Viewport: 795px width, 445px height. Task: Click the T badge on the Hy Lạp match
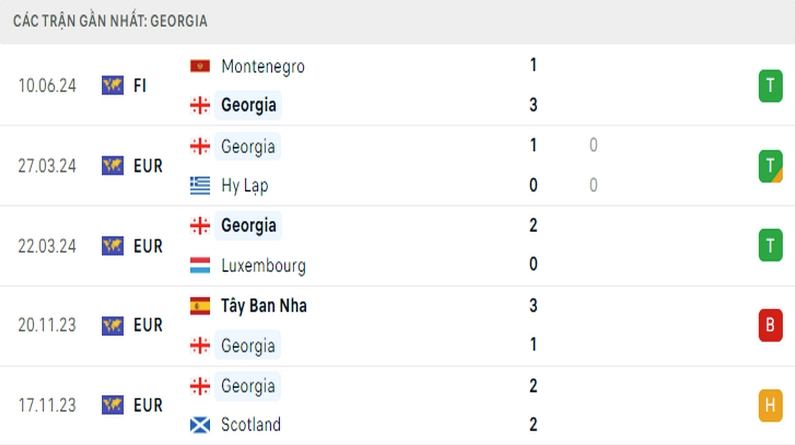click(770, 166)
